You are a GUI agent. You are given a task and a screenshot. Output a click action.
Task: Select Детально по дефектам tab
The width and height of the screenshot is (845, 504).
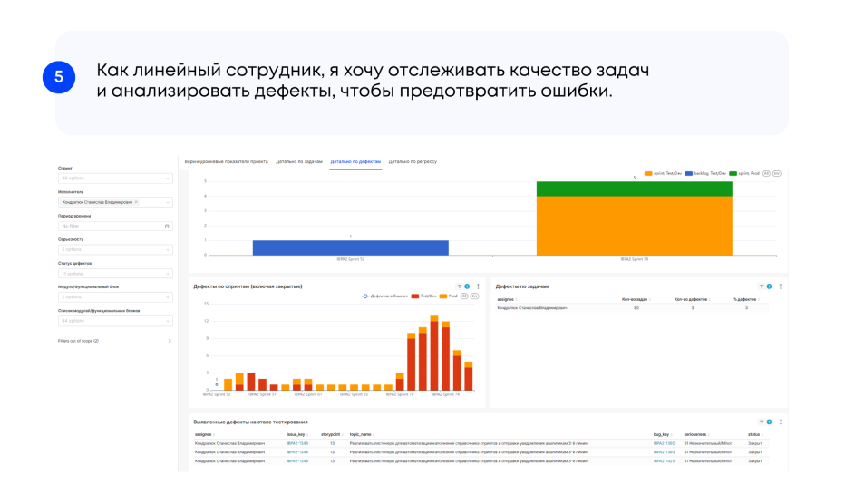click(x=355, y=161)
